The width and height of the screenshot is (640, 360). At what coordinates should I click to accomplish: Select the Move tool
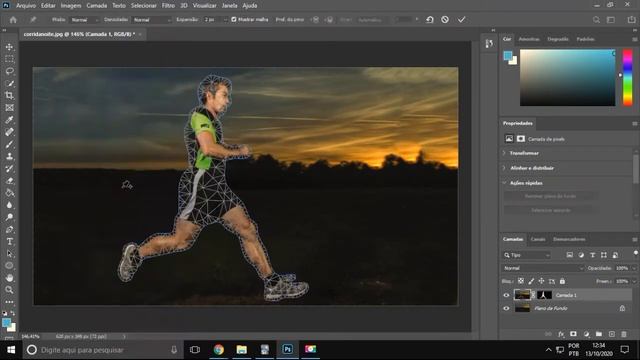point(9,47)
